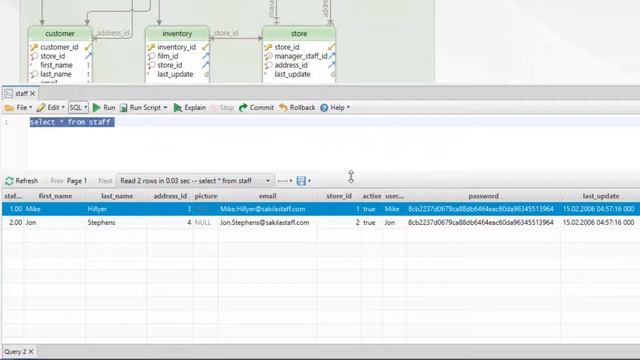The height and width of the screenshot is (360, 640).
Task: Select inventory_id column in inventory table
Action: pos(176,47)
